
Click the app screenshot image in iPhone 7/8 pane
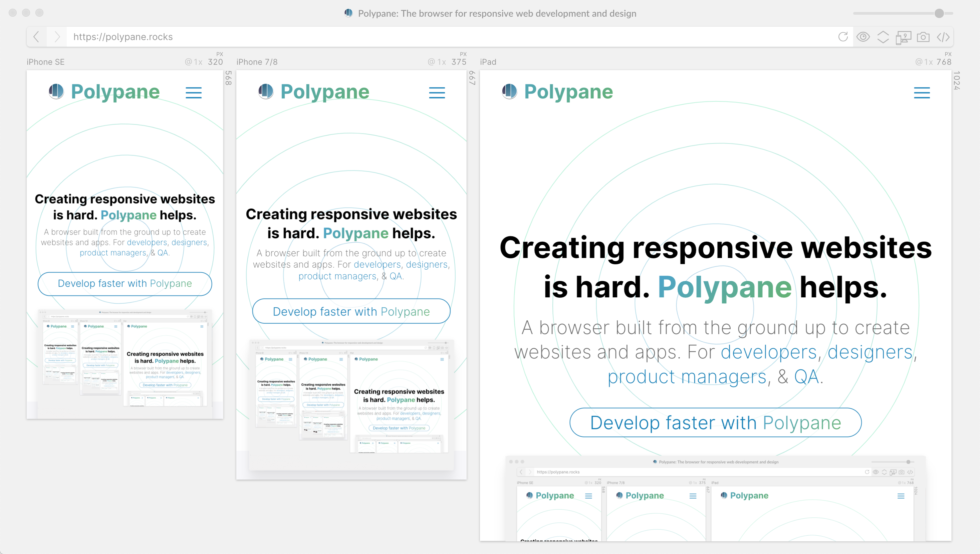[x=351, y=405]
